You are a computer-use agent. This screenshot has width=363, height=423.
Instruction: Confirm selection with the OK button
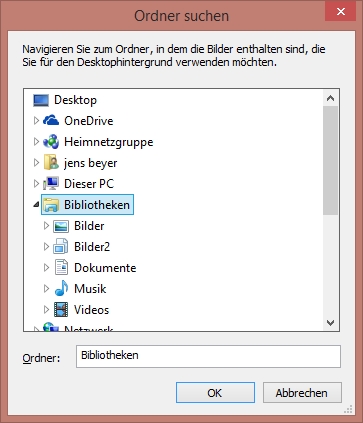point(215,393)
